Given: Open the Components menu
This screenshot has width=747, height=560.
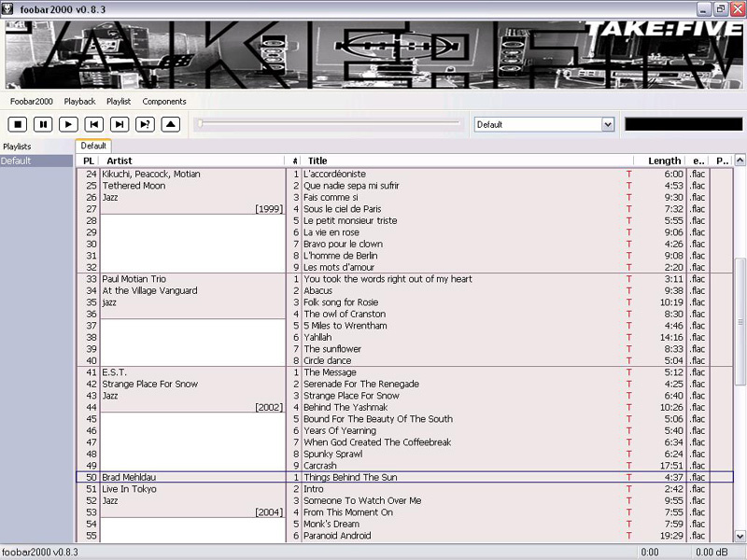Looking at the screenshot, I should coord(164,101).
